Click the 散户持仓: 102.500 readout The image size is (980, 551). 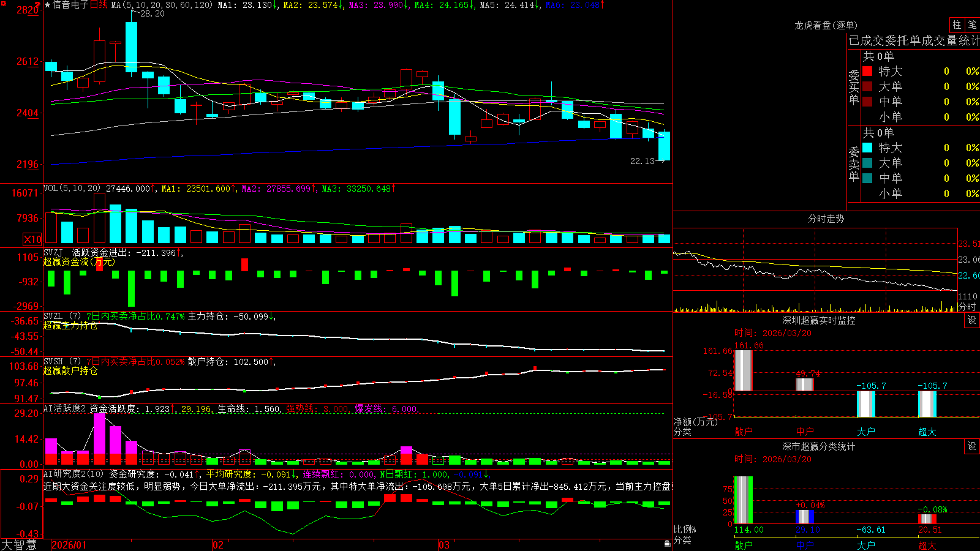click(231, 362)
